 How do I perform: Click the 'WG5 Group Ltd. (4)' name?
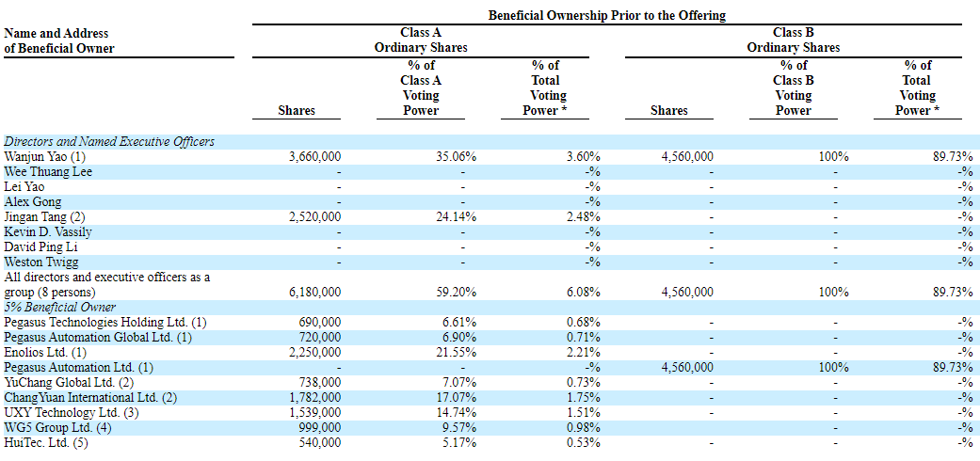(56, 427)
